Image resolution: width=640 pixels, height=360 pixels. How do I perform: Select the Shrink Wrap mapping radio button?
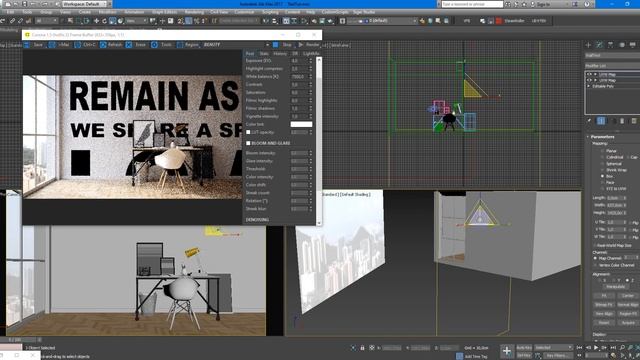pyautogui.click(x=602, y=170)
